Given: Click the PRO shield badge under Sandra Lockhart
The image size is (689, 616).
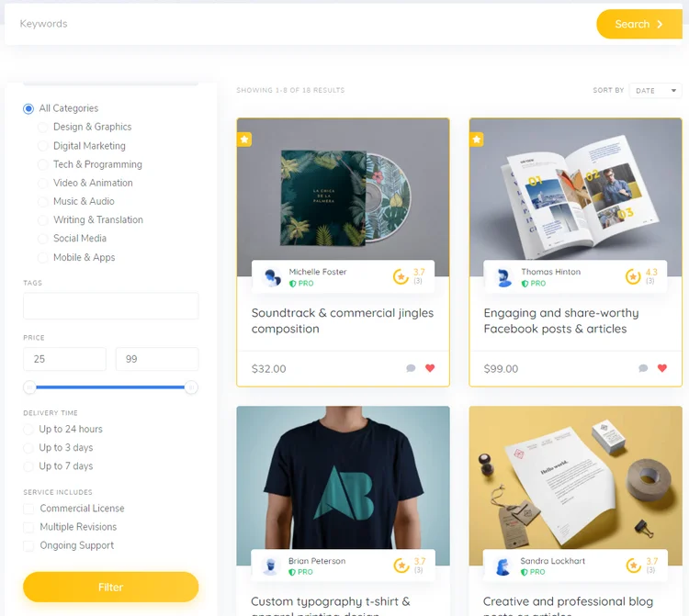Looking at the screenshot, I should pos(533,572).
